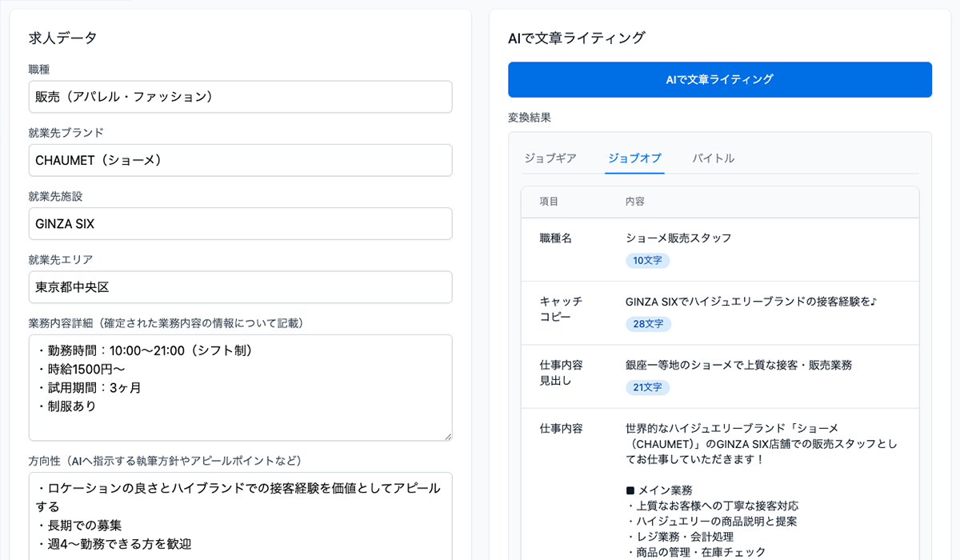This screenshot has width=960, height=560.
Task: Select the ショーメ販売スタッフ job title text
Action: (x=681, y=238)
